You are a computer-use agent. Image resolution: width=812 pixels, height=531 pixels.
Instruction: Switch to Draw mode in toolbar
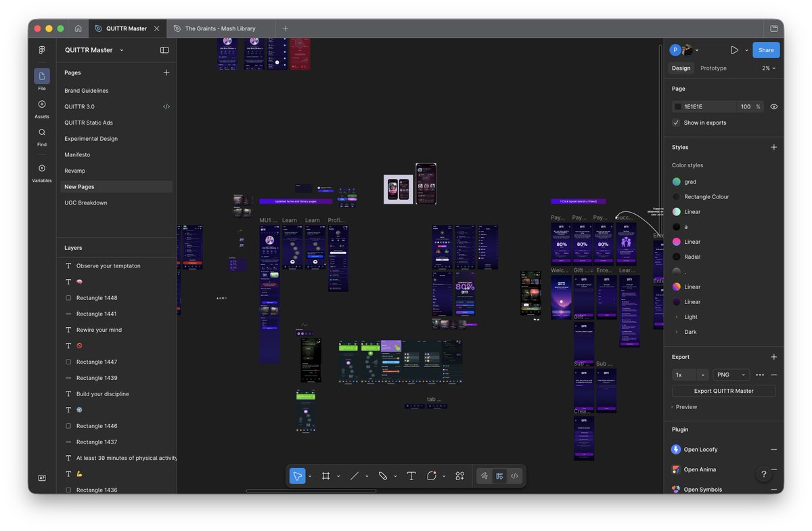click(484, 476)
